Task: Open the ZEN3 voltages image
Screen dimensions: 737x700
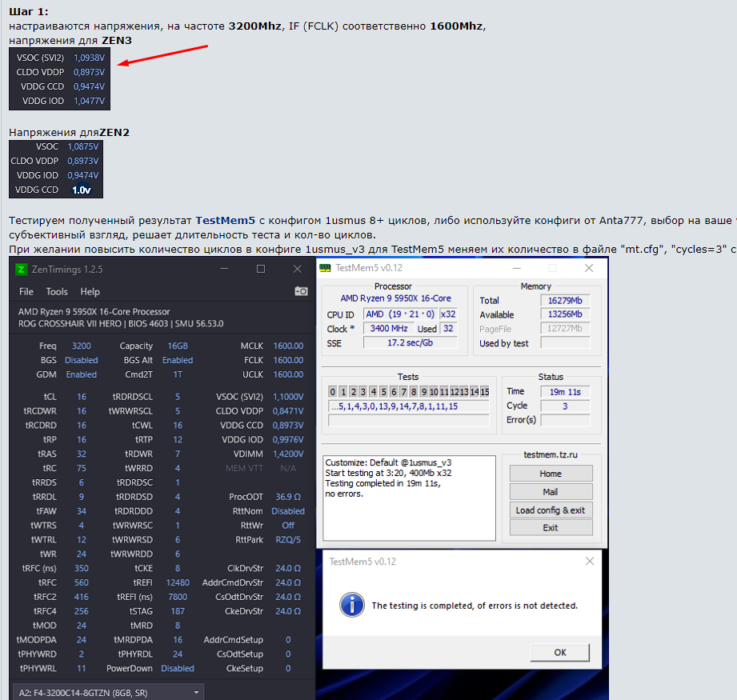Action: tap(60, 79)
